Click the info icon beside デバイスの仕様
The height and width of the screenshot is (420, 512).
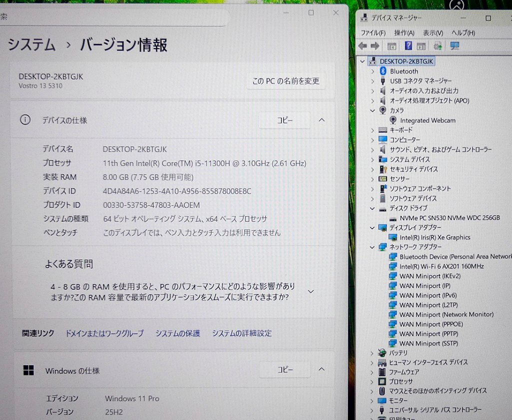tap(25, 120)
